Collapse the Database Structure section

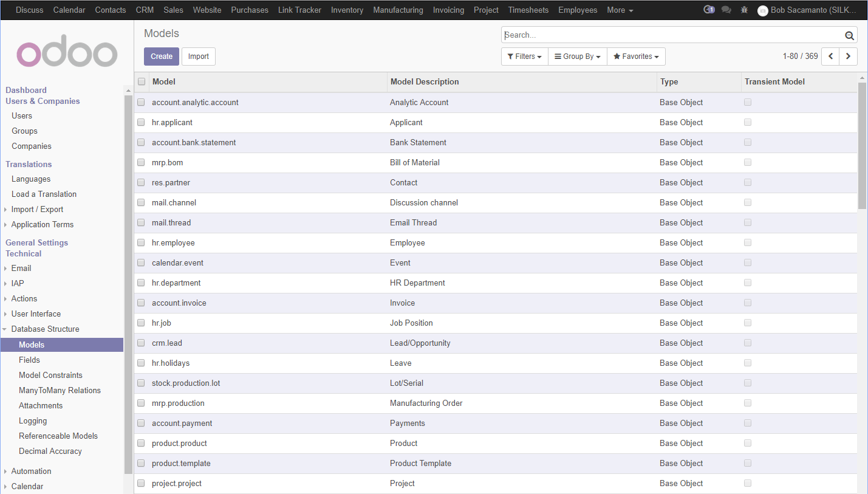click(45, 329)
